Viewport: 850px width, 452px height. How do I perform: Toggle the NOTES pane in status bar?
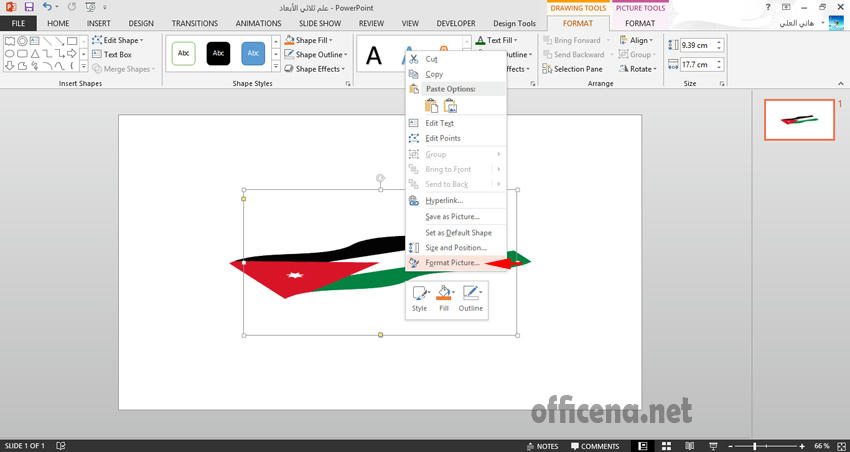[543, 446]
